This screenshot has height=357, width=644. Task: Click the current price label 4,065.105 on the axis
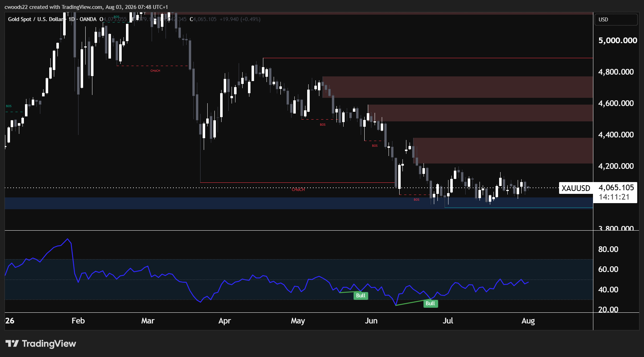616,187
